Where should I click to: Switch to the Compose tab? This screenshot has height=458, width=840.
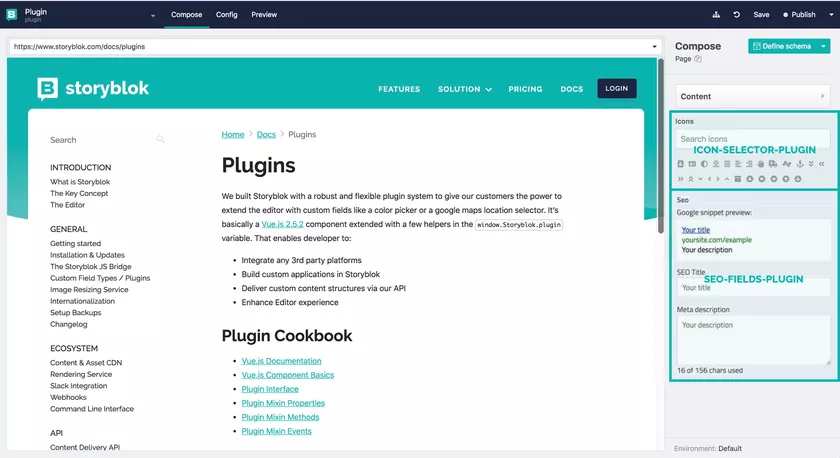pos(186,14)
